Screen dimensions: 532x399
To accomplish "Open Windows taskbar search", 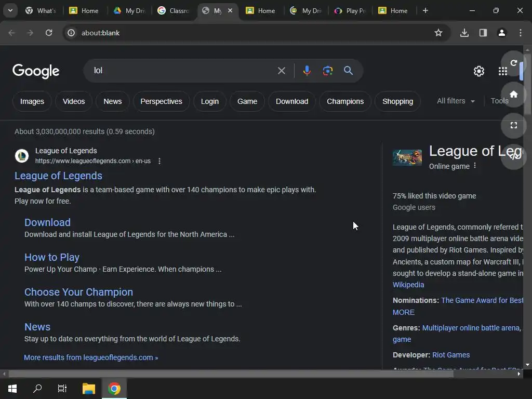I will coord(37,389).
